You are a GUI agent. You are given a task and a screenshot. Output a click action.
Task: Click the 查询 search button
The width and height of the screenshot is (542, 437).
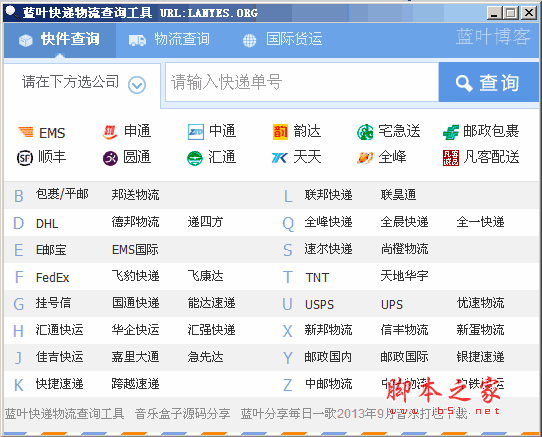[x=488, y=83]
